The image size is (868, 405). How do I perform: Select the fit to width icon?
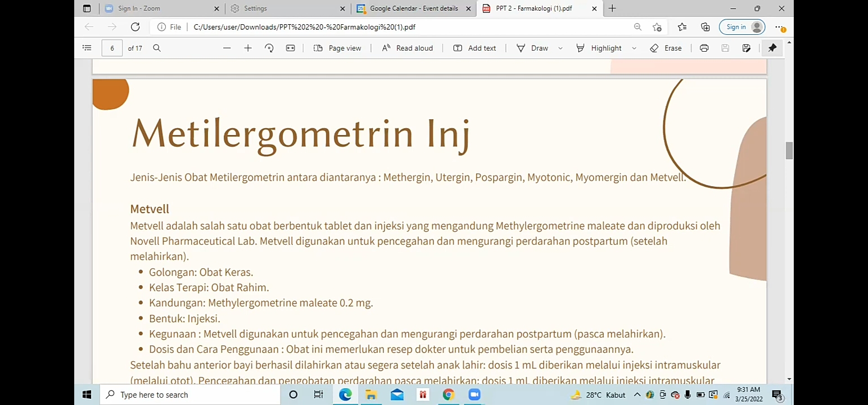point(290,48)
